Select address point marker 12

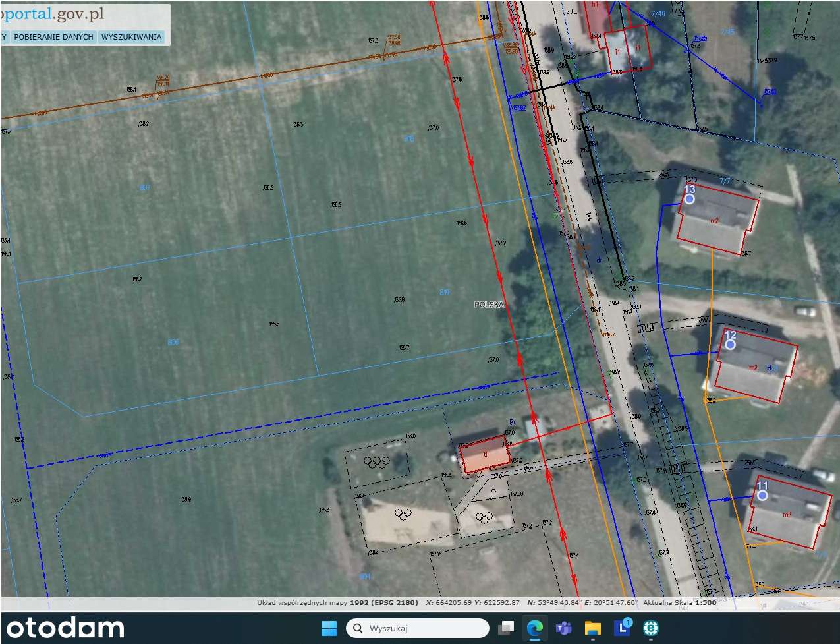coord(730,344)
